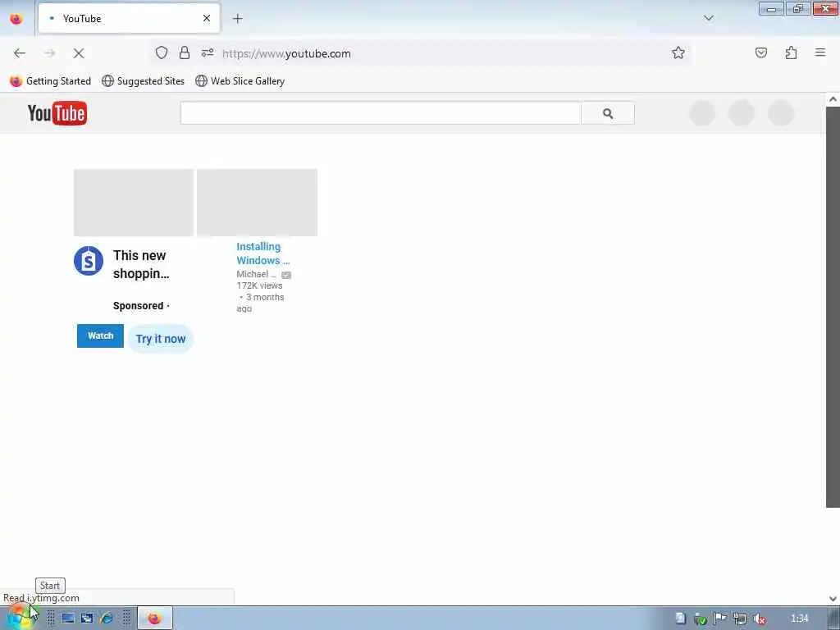Launch Internet Explorer from quick launch
Viewport: 840px width, 630px height.
tap(106, 619)
